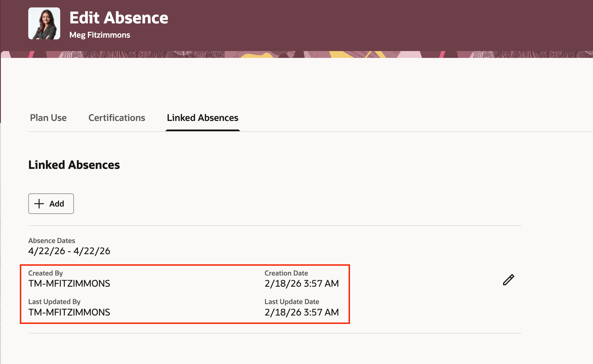Click the Edit Absence page title
The height and width of the screenshot is (364, 593).
119,18
